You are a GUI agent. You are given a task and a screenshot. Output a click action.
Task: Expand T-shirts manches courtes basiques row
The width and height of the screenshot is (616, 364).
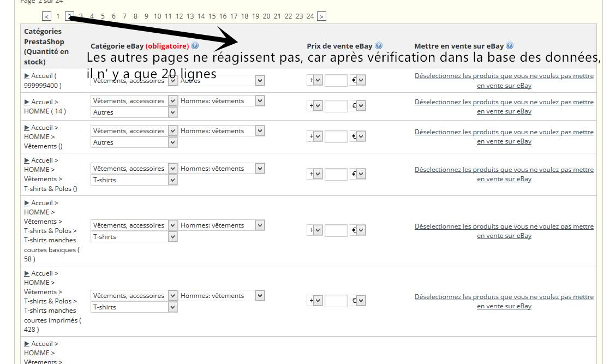click(27, 203)
